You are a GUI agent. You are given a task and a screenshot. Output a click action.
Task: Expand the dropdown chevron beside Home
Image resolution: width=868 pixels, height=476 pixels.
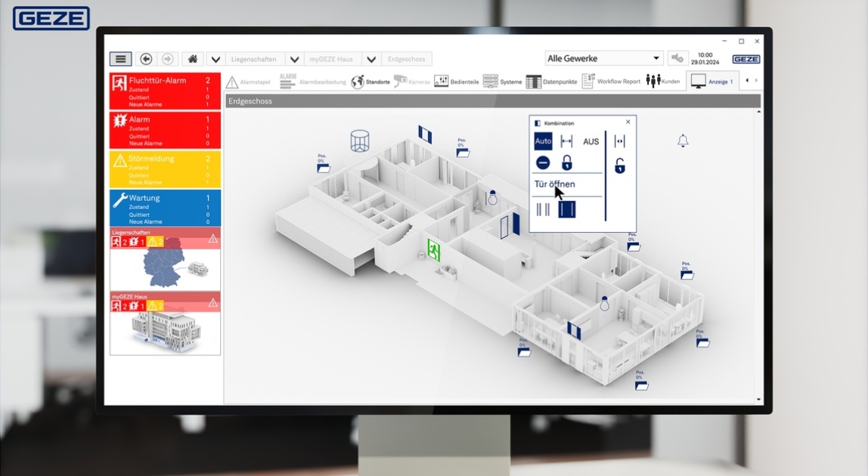pyautogui.click(x=216, y=59)
